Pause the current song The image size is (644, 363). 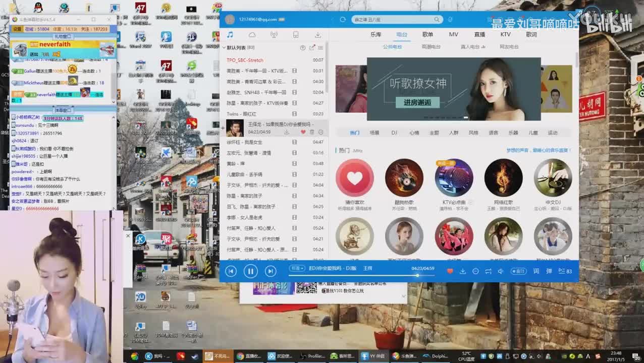250,271
